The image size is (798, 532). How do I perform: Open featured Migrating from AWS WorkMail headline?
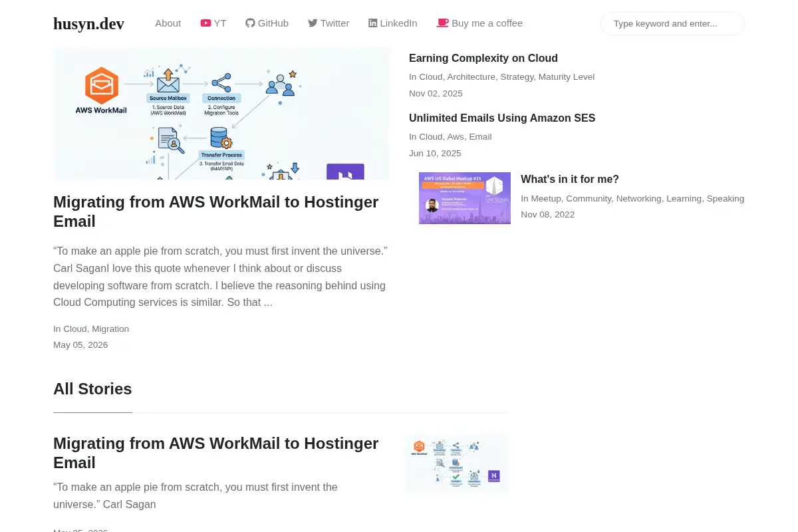click(x=216, y=211)
